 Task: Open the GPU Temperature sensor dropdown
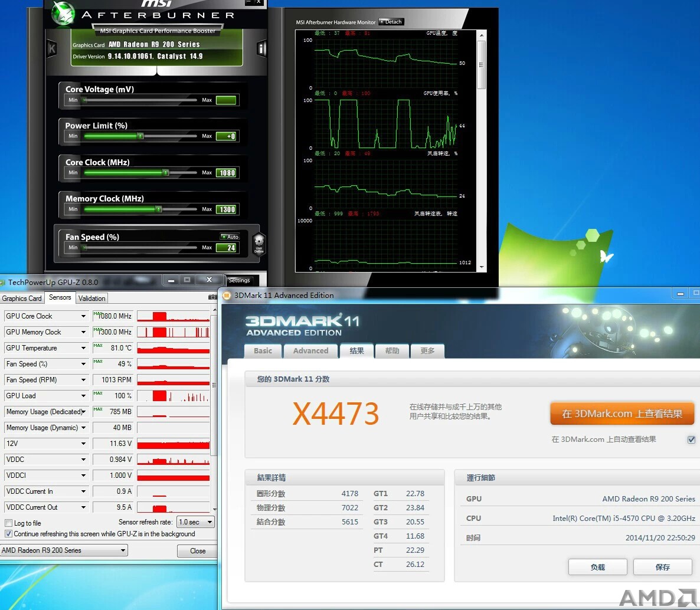[x=83, y=348]
